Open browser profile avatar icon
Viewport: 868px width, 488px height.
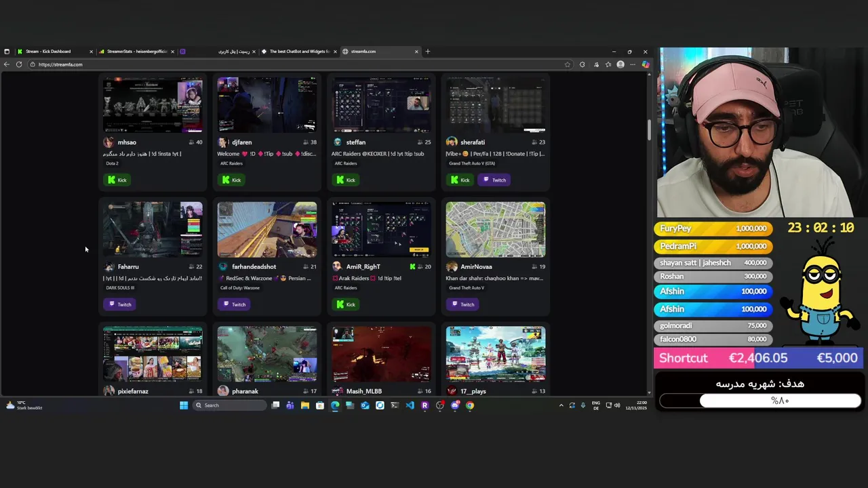[x=620, y=64]
